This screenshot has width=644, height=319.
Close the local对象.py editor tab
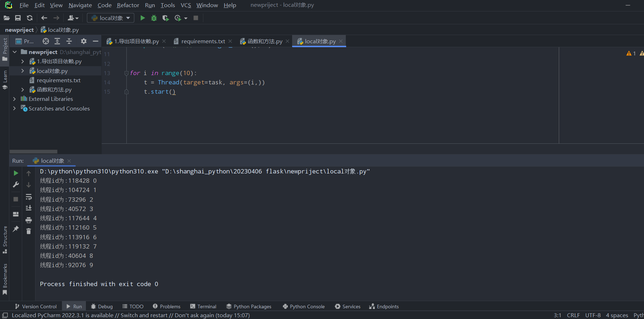point(341,41)
